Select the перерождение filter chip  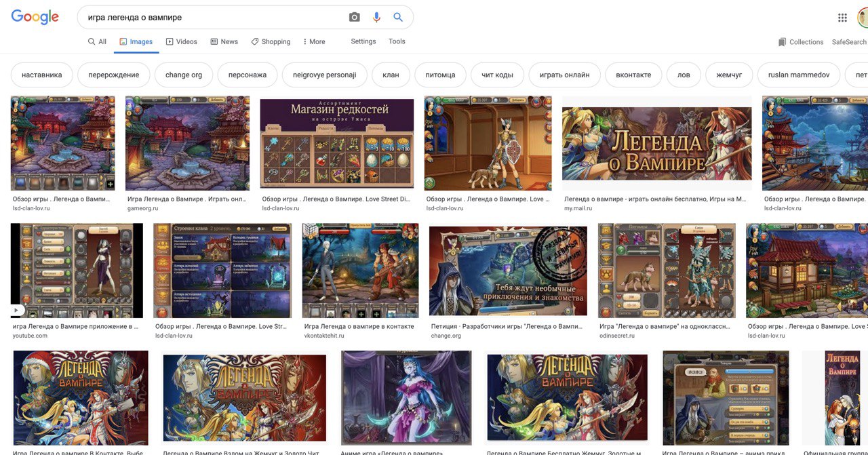tap(114, 75)
